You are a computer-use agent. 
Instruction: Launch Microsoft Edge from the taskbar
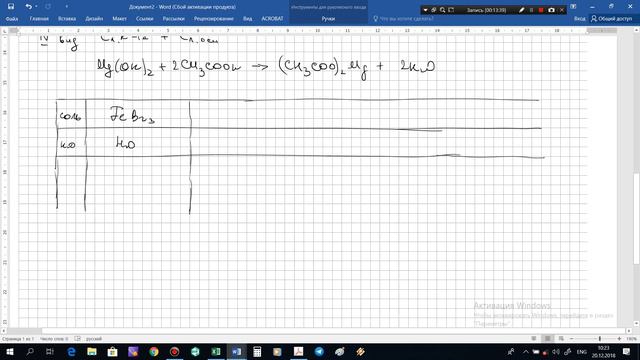[x=71, y=351]
